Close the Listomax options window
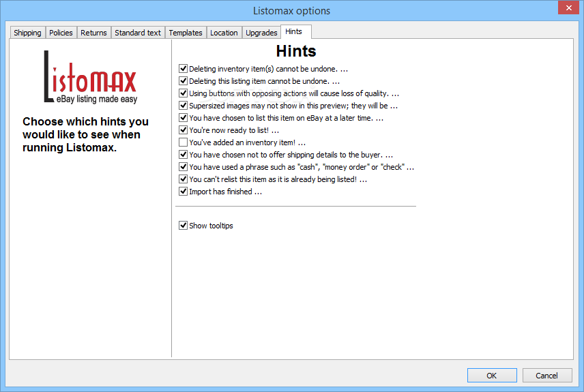 (x=568, y=7)
